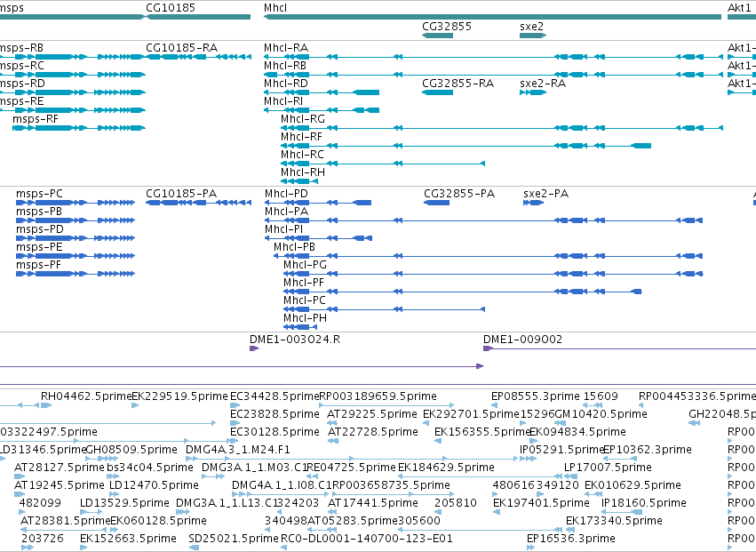The width and height of the screenshot is (756, 552).
Task: Open transcript sxe2-RA label
Action: pos(543,84)
